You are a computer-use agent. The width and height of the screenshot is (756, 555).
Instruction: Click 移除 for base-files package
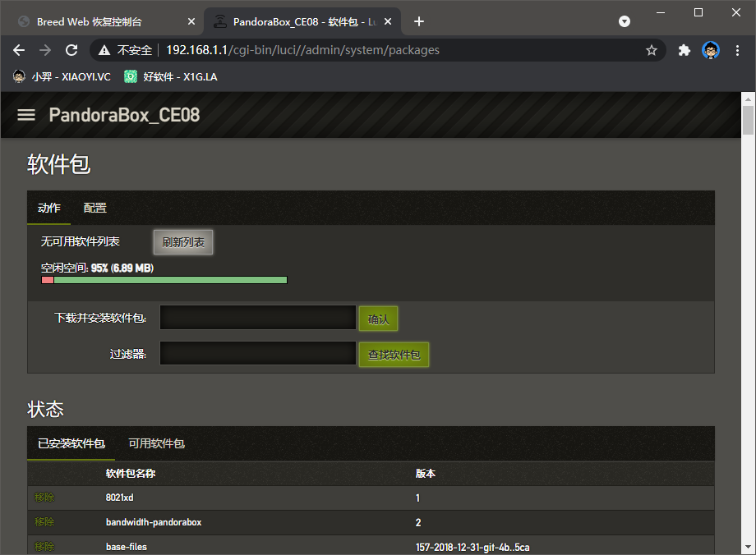click(x=44, y=546)
